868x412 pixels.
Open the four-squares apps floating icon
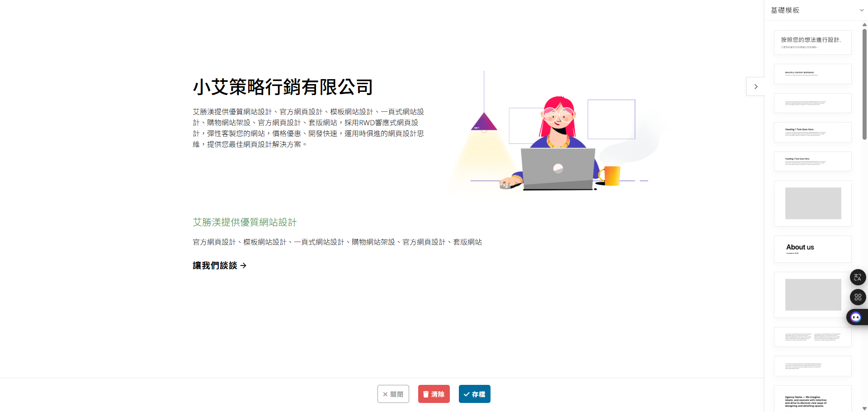[x=858, y=297]
